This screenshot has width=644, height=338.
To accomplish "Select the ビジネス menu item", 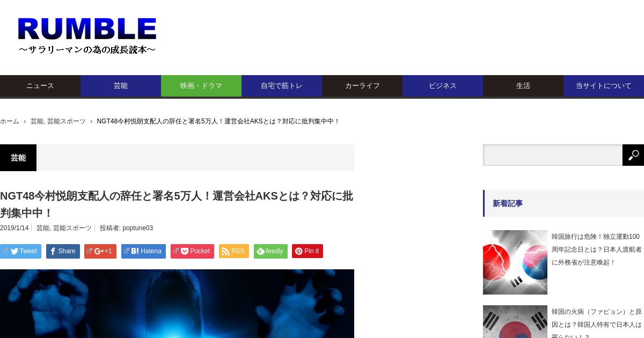I will (x=443, y=86).
